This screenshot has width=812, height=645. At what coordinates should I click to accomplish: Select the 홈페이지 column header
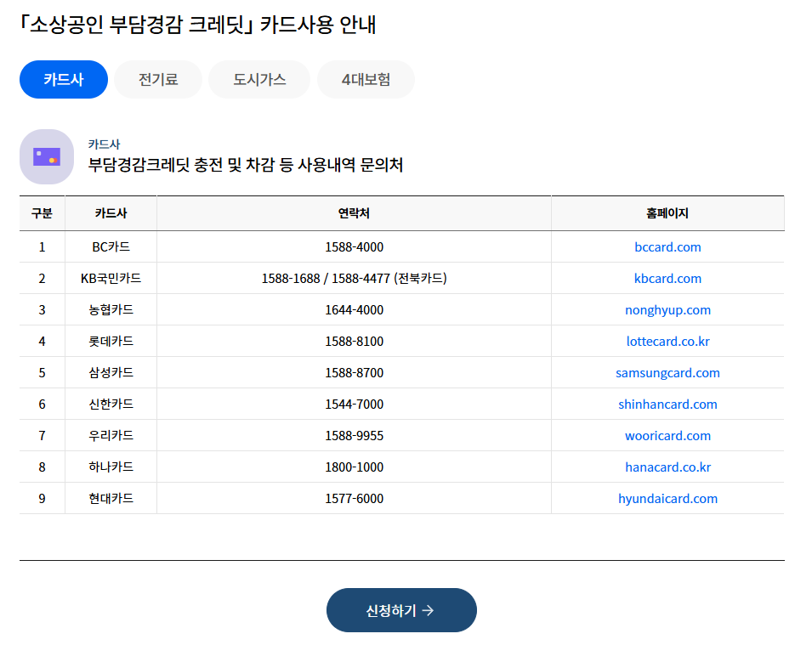point(667,213)
